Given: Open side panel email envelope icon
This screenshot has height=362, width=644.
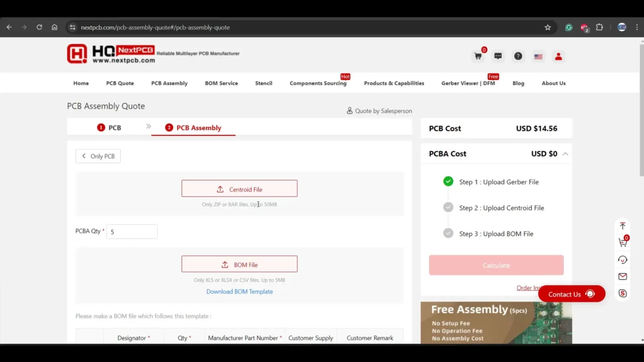Looking at the screenshot, I should [x=623, y=276].
